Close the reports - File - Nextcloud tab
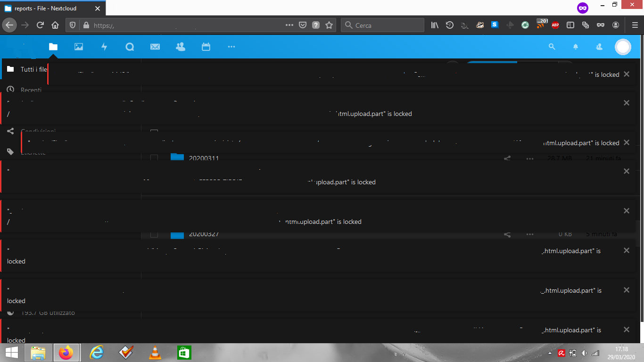Screen dimensions: 644x362 tap(98, 8)
